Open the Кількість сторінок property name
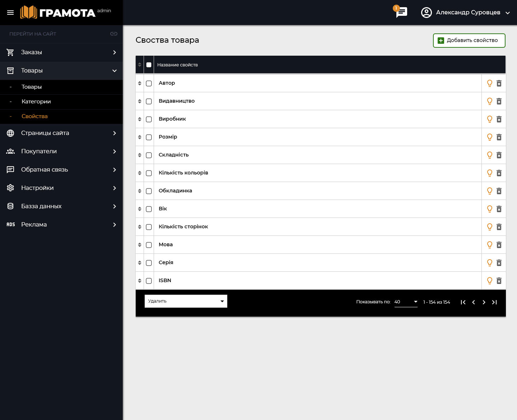This screenshot has width=517, height=420. 183,227
